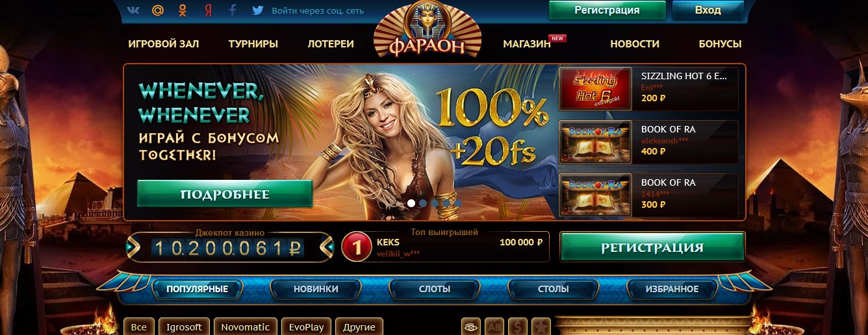Click the Yandex login icon
868x335 pixels.
(208, 10)
